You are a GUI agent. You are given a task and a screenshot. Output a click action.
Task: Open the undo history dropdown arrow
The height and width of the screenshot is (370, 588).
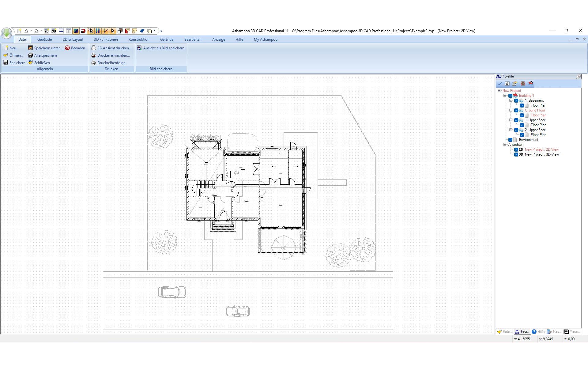coord(31,31)
